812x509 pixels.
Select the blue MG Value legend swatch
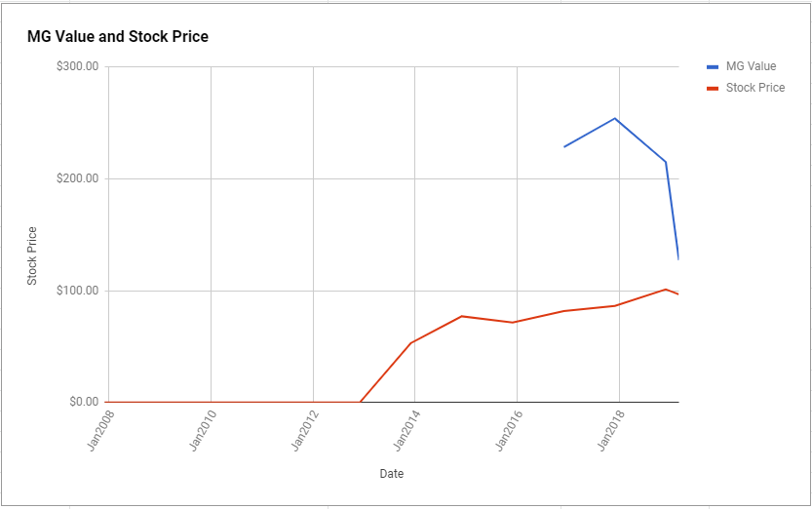click(713, 67)
